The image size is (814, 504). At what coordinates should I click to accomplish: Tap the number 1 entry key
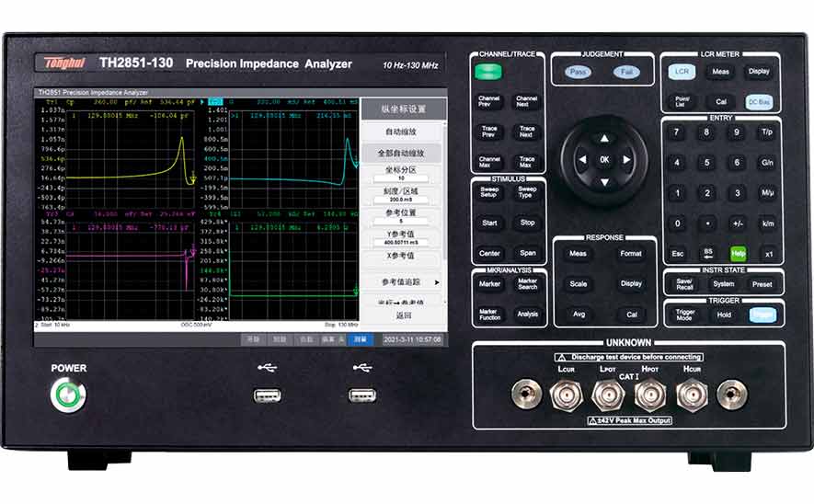(x=678, y=193)
